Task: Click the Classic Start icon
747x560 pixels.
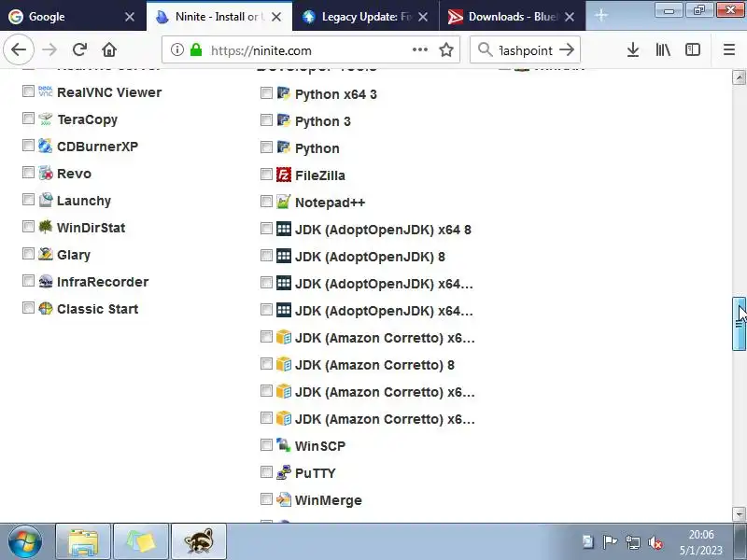Action: click(45, 309)
